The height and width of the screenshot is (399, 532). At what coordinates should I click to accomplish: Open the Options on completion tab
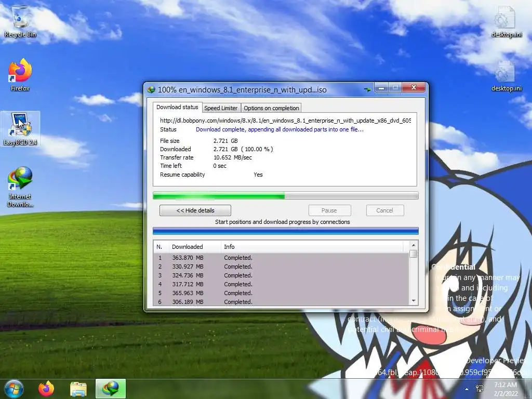tap(271, 108)
